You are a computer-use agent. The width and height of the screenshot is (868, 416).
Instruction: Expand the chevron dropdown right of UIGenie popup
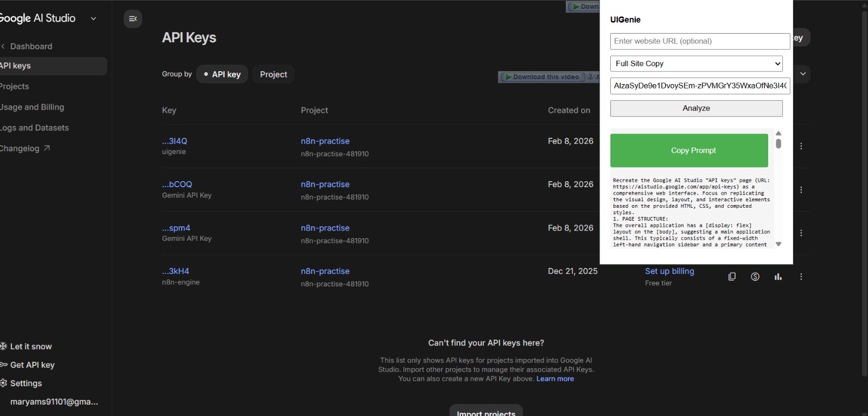(803, 74)
